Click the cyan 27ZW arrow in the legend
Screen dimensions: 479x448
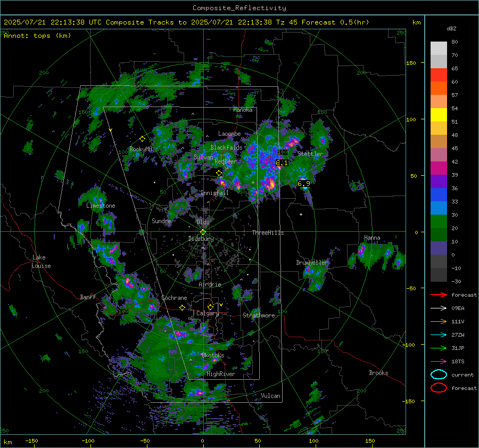[439, 335]
